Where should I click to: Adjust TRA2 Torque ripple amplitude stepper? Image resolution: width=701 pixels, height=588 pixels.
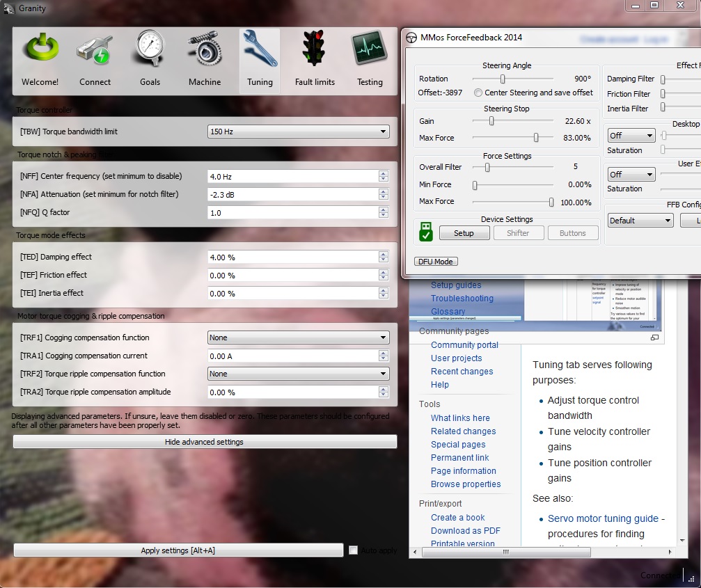pos(383,392)
